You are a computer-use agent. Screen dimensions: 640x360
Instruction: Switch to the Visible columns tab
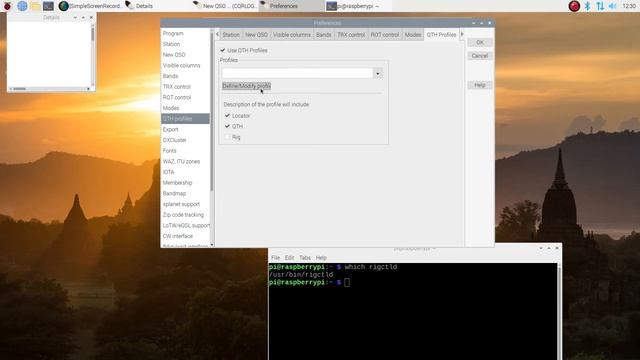(292, 35)
